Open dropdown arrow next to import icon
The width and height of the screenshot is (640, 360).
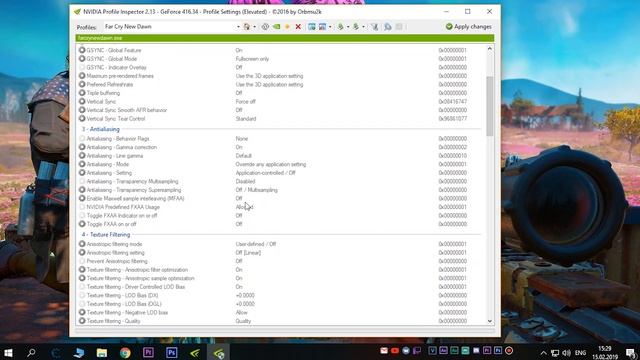point(363,27)
